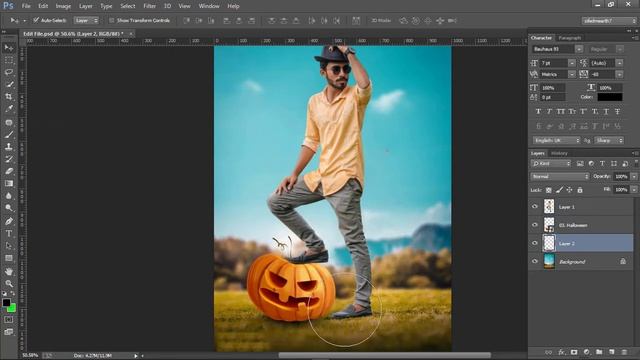The height and width of the screenshot is (360, 640).
Task: Open the leading (Auto) dropdown arrow
Action: pyautogui.click(x=620, y=63)
